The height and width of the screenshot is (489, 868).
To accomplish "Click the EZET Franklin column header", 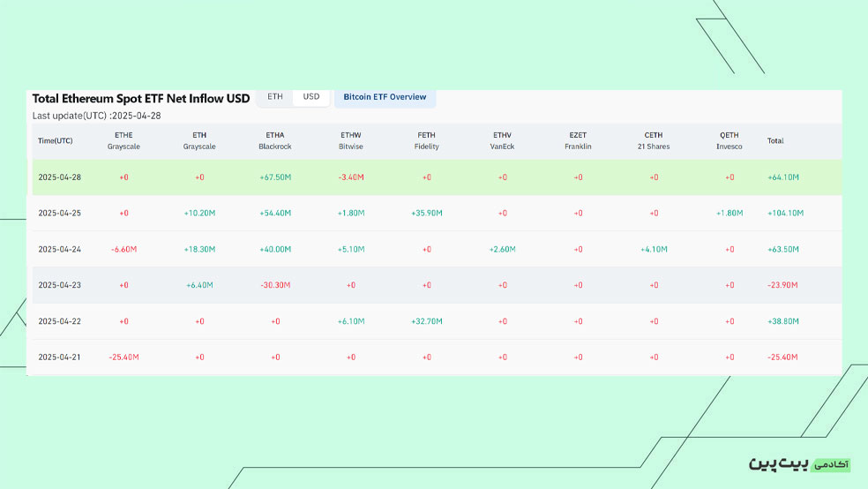I will [x=578, y=140].
